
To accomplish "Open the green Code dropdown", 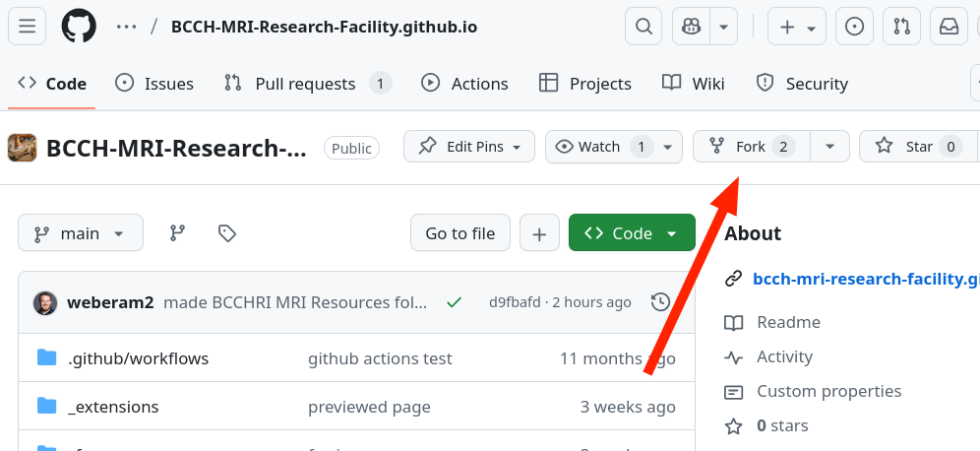I will (632, 233).
